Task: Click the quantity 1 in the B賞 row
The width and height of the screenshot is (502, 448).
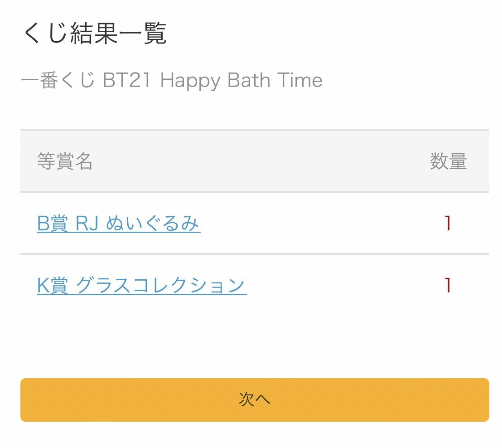Action: click(x=448, y=224)
